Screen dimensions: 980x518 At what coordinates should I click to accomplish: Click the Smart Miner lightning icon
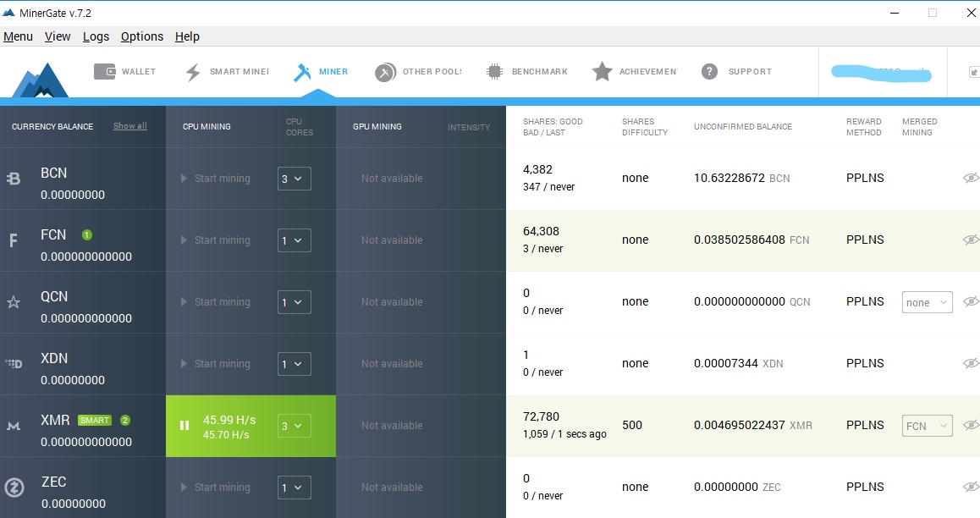tap(193, 73)
